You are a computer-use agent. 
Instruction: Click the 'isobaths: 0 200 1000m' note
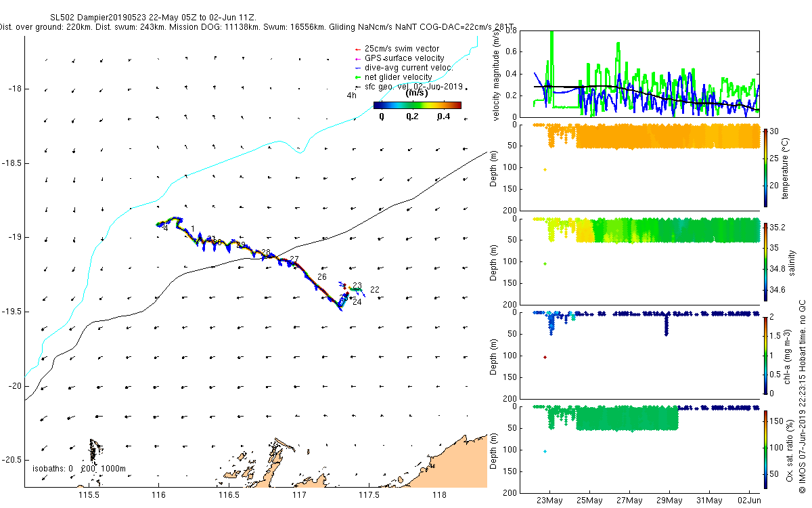click(x=79, y=469)
